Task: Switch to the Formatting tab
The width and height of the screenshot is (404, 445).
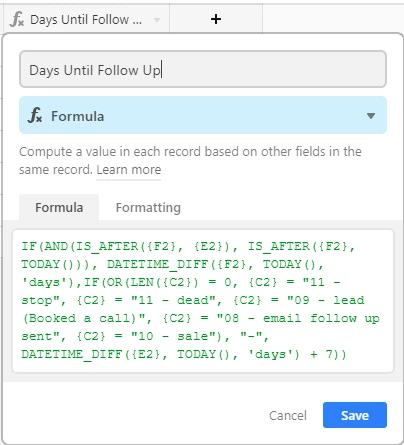Action: 148,208
